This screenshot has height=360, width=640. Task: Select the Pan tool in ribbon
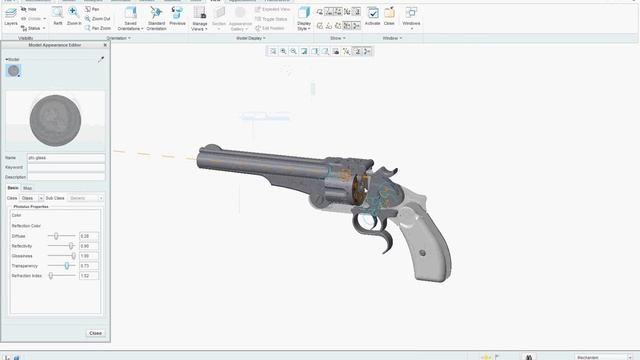point(92,9)
